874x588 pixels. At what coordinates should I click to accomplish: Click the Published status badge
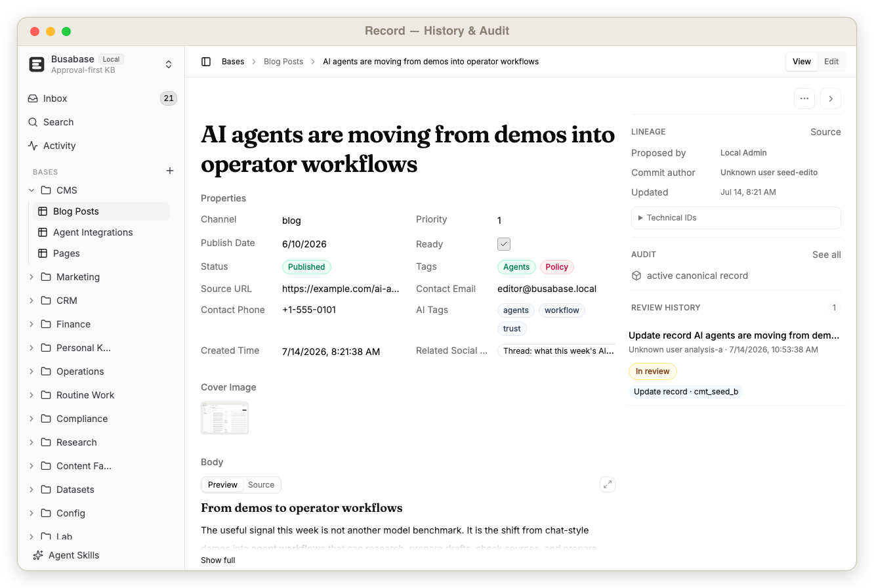point(306,267)
